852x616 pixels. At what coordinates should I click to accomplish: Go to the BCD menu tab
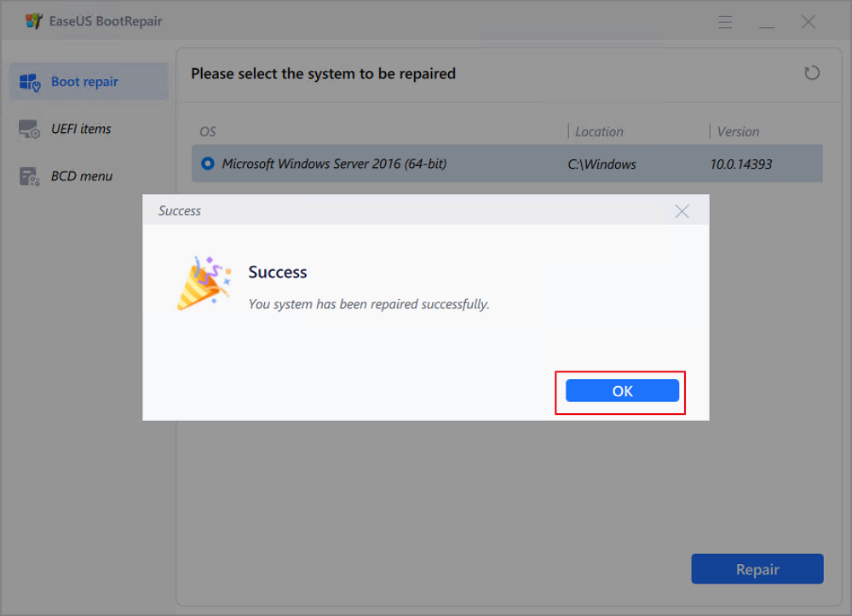[x=82, y=176]
